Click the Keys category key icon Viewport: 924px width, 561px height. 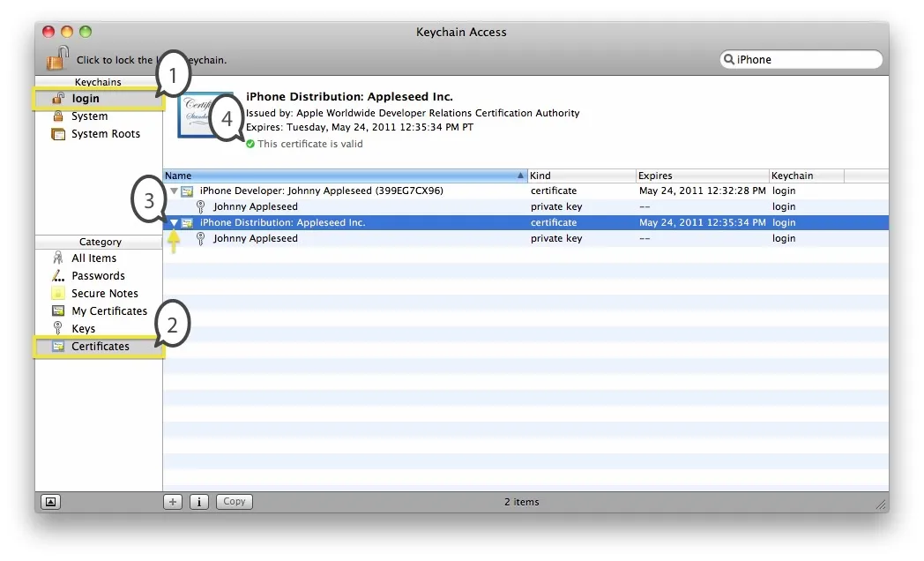pyautogui.click(x=58, y=328)
